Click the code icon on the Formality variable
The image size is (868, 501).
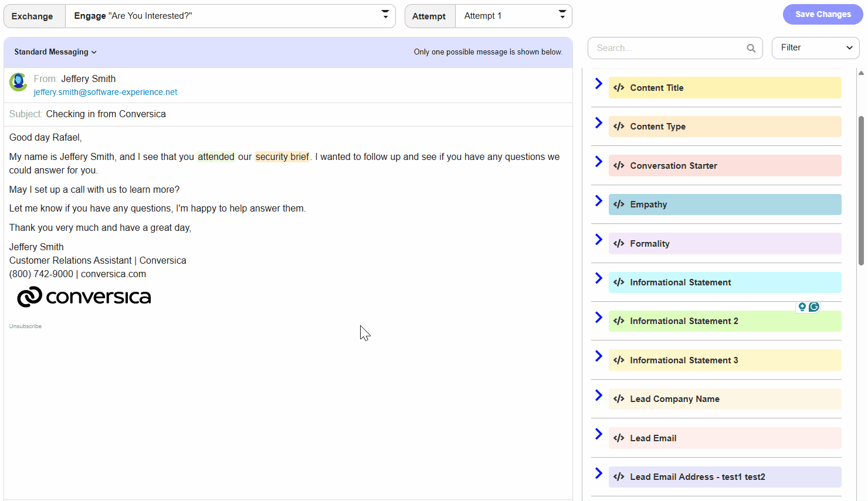[619, 243]
